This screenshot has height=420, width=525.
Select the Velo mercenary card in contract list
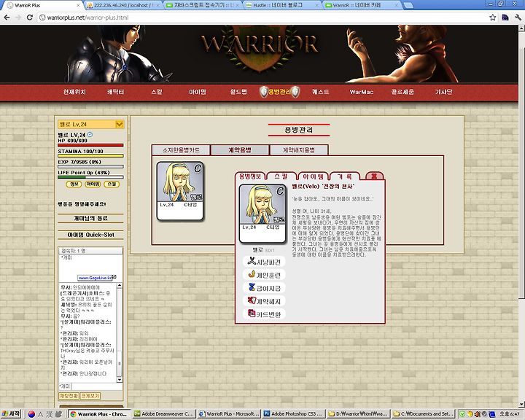[180, 191]
